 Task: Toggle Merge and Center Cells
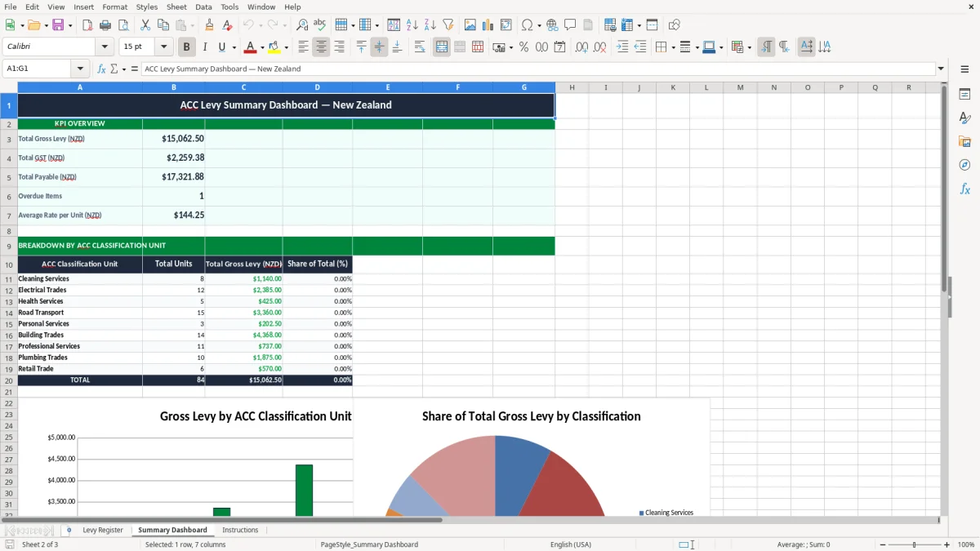point(442,47)
